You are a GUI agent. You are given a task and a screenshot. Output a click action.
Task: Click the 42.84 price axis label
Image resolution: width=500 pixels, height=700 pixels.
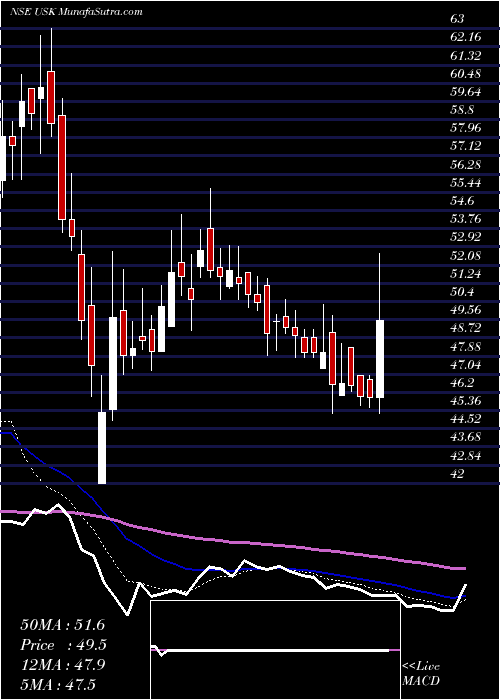point(466,456)
